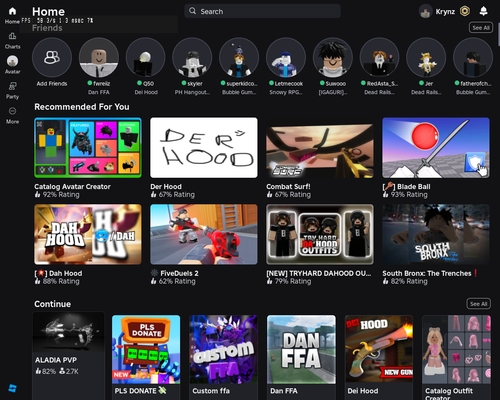This screenshot has width=500, height=400.
Task: Open the Charts sidebar icon
Action: pos(12,36)
